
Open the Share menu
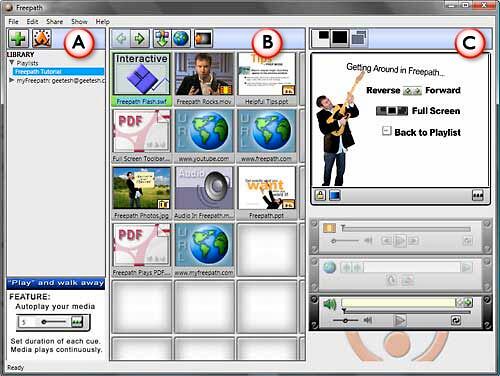point(55,22)
